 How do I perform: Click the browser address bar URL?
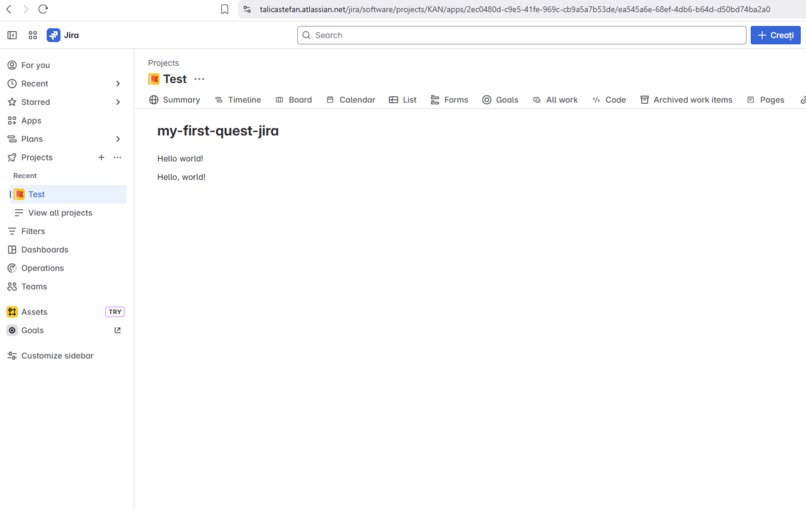tap(515, 9)
